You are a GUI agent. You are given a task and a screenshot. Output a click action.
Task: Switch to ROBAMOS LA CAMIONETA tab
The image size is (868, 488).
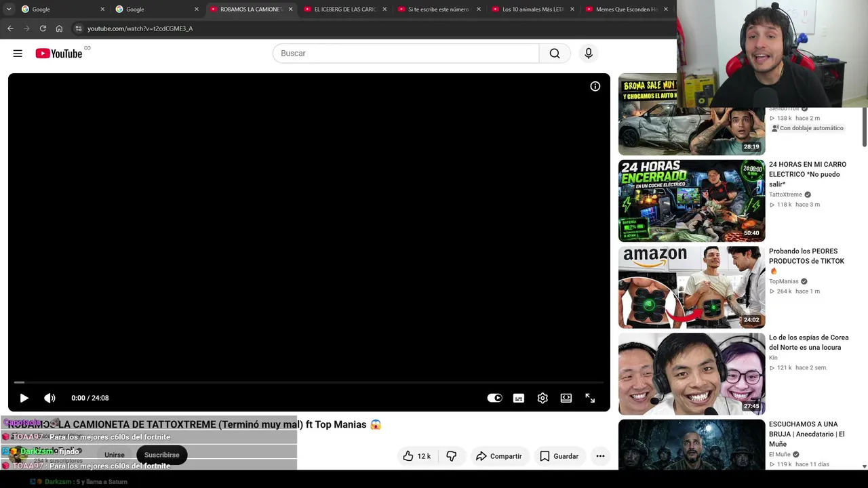click(250, 9)
